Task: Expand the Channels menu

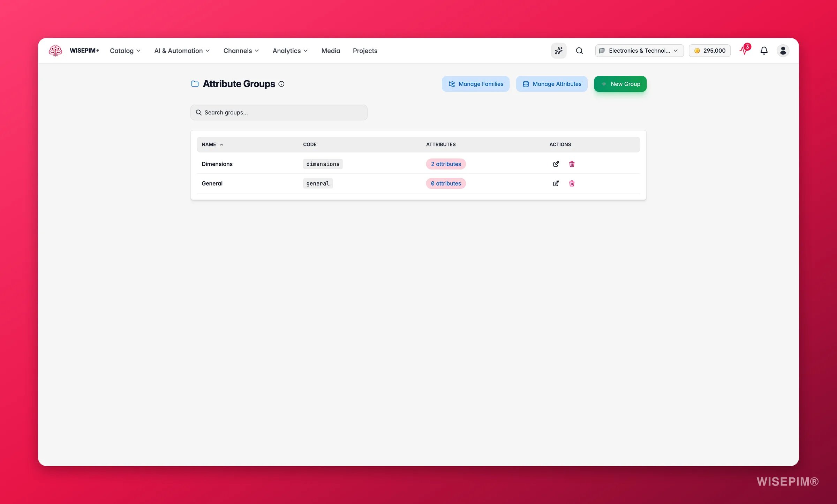Action: pyautogui.click(x=241, y=51)
